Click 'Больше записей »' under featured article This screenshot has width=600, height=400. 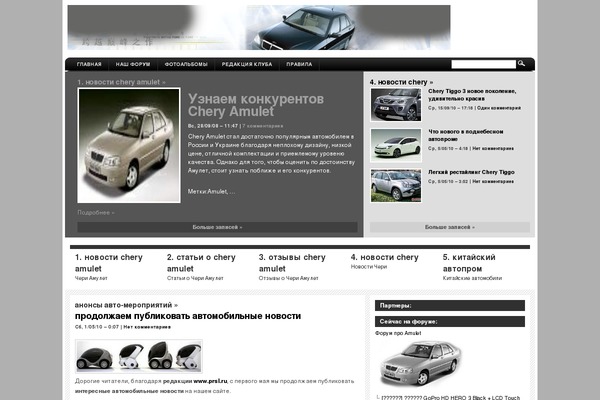(x=217, y=227)
